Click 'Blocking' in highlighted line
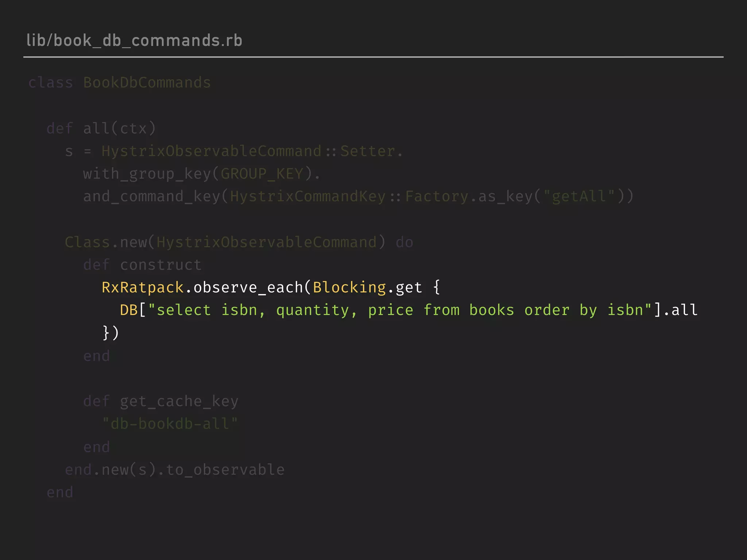 tap(349, 288)
